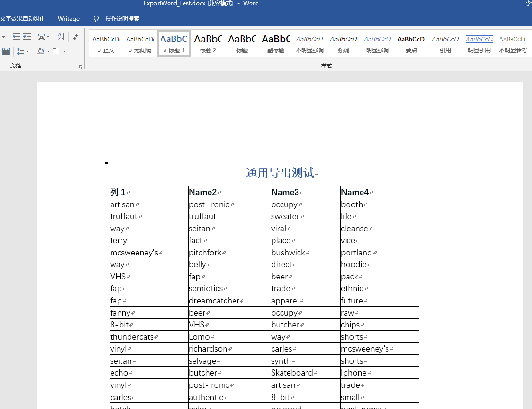Open the 文字效果自动纠正 ribbon tab
Viewport: 532px width, 409px height.
[22, 19]
